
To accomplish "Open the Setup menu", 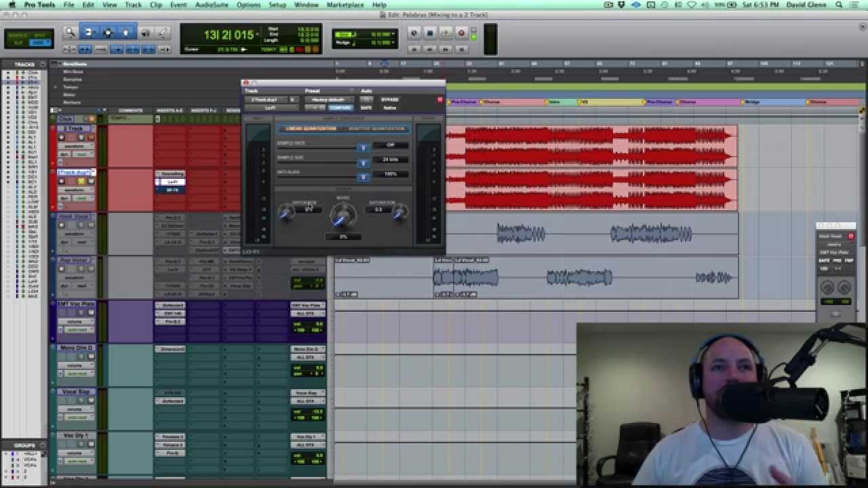I will [277, 5].
